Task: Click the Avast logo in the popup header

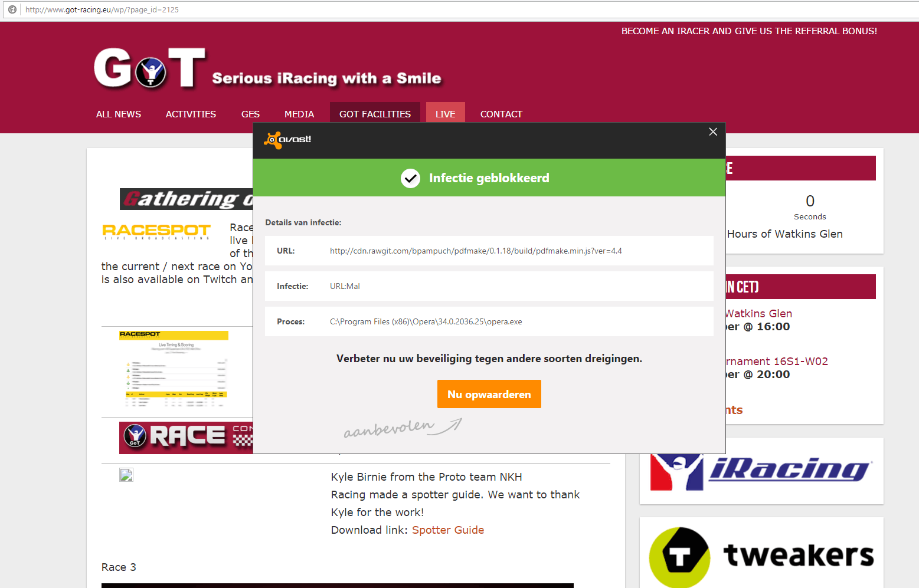Action: [287, 140]
